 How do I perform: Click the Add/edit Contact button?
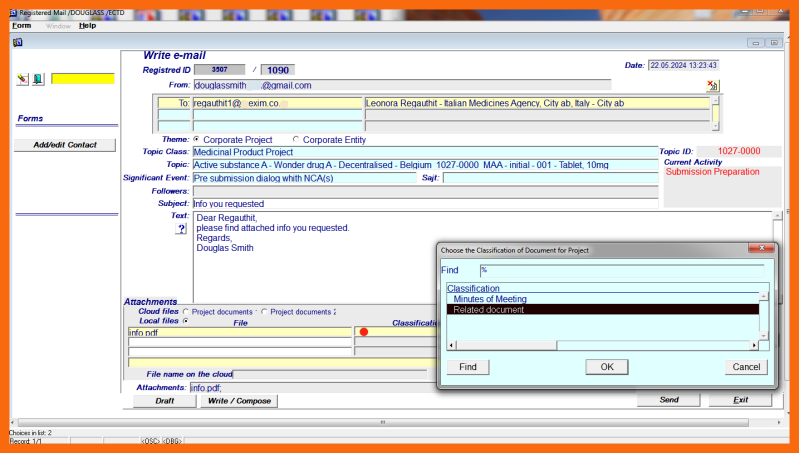click(x=65, y=145)
